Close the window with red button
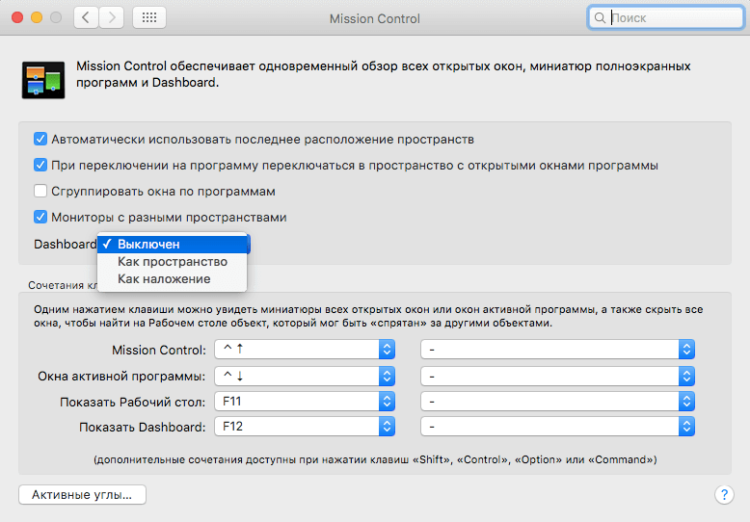The width and height of the screenshot is (750, 522). pos(18,18)
